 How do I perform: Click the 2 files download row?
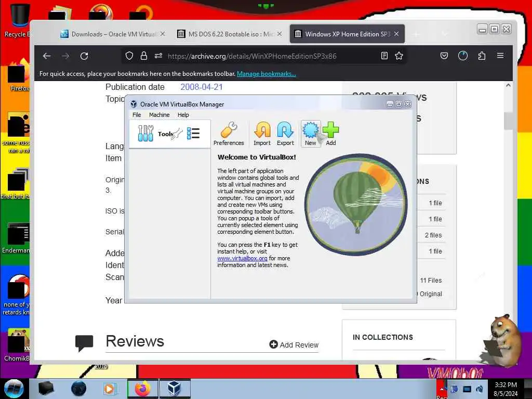coord(433,235)
